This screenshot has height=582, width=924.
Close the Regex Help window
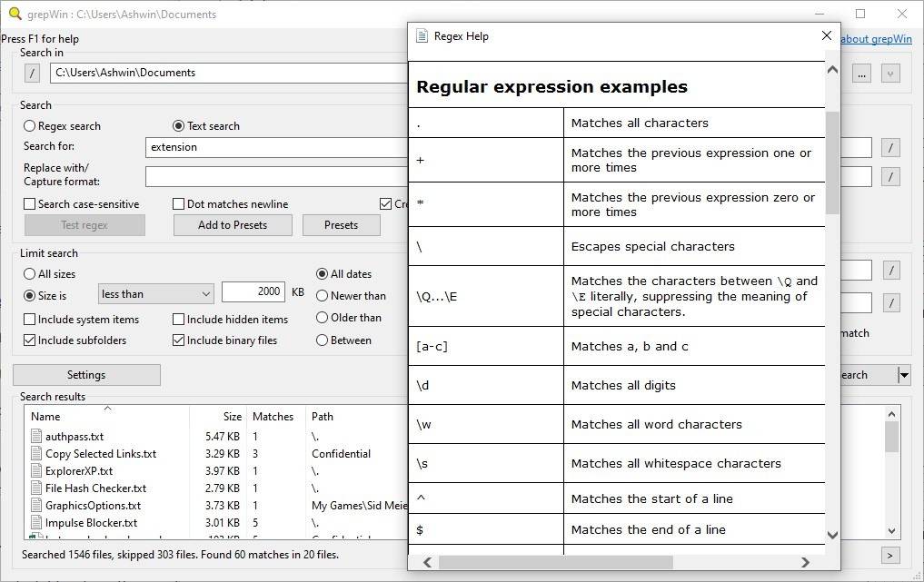click(x=827, y=35)
